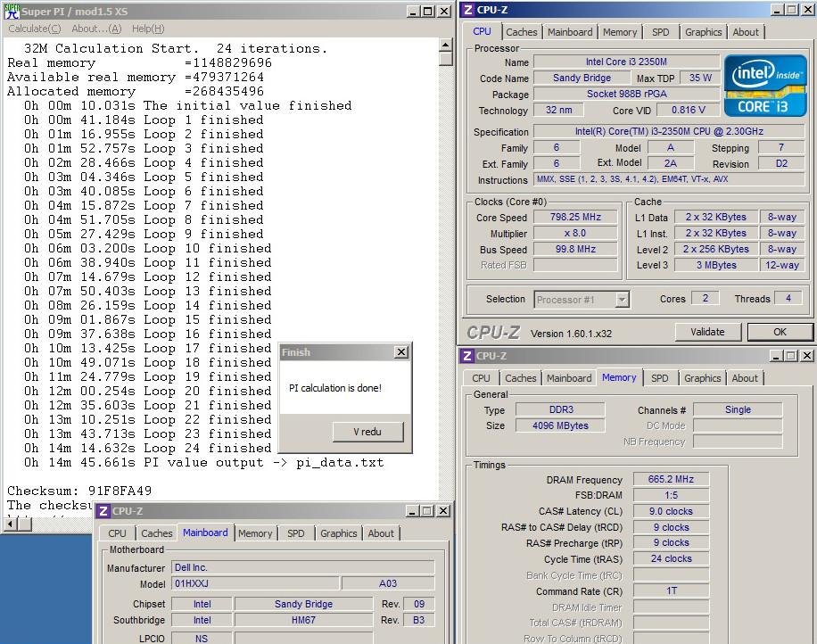This screenshot has height=644, width=817.
Task: Click the DRAM Frequency value 665.2 MHz
Action: 671,479
